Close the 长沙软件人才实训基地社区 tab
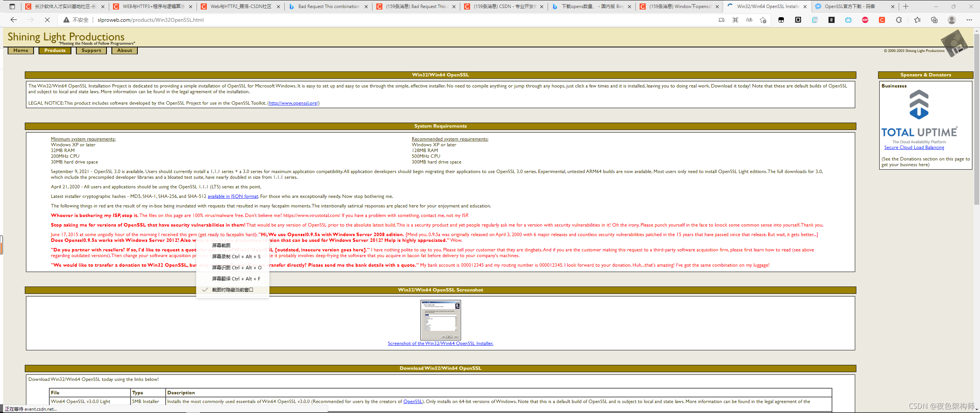 pos(103,6)
